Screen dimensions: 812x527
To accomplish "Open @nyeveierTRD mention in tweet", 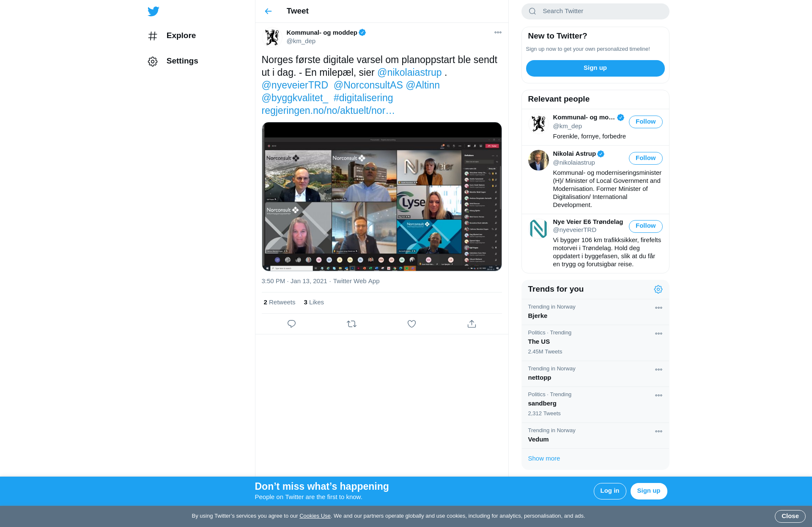I will [x=295, y=85].
